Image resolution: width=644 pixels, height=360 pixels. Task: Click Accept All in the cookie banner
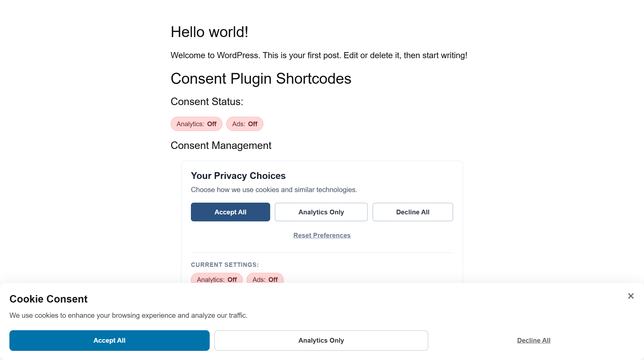(x=109, y=340)
